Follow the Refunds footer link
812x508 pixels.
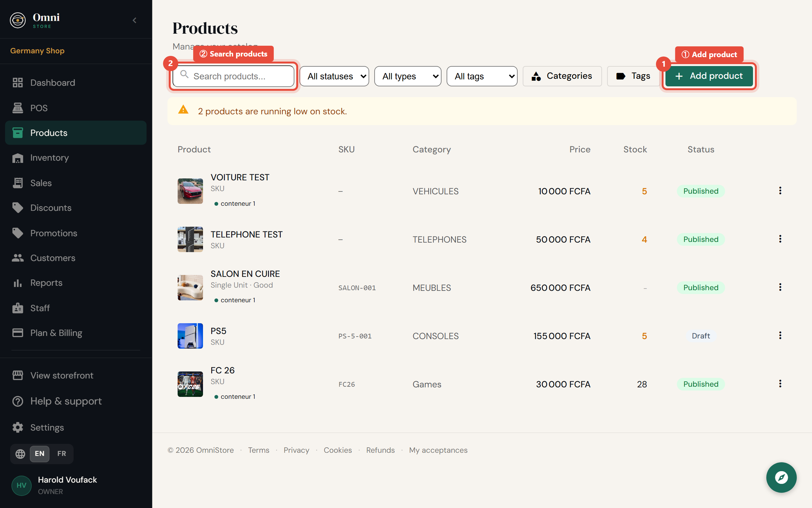pyautogui.click(x=380, y=450)
